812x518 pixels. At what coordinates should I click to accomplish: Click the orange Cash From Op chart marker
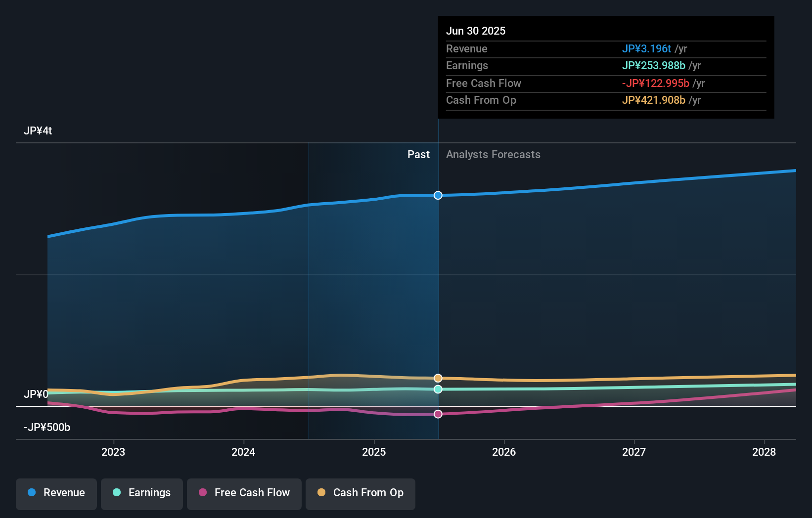click(438, 378)
